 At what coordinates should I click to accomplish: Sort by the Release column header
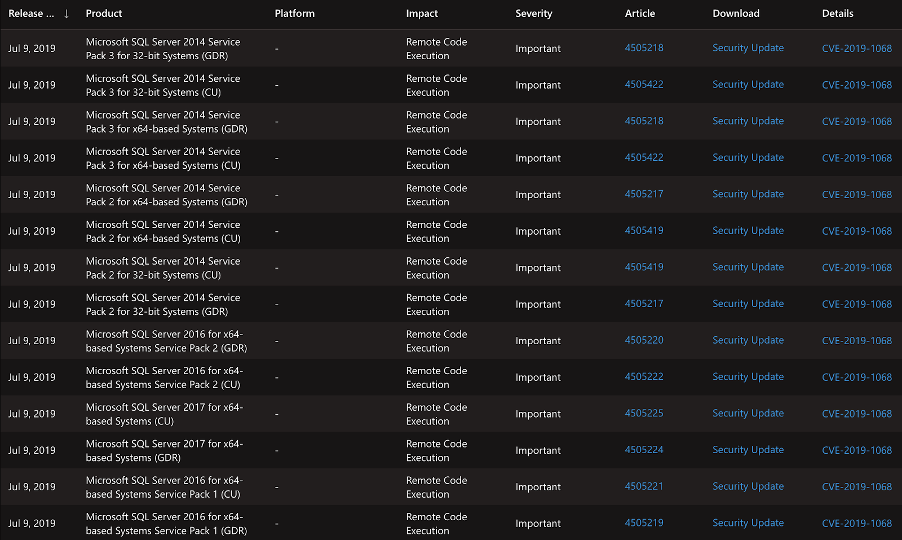[31, 14]
